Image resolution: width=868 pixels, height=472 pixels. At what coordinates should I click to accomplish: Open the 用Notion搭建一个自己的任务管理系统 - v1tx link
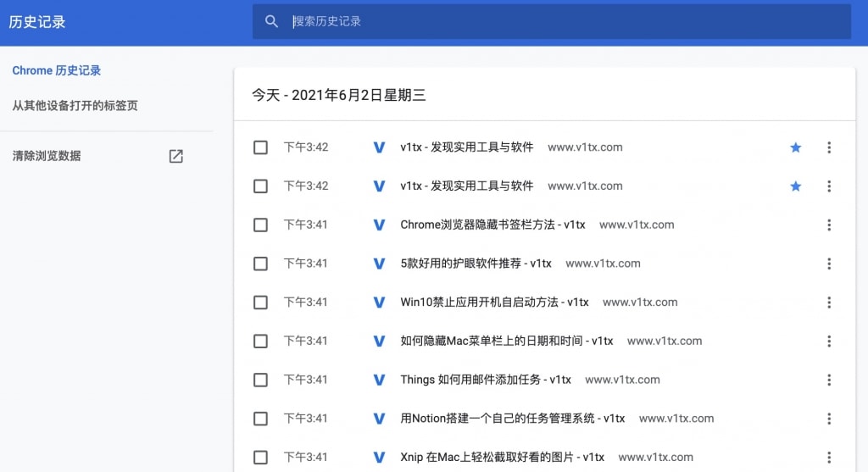pyautogui.click(x=513, y=419)
